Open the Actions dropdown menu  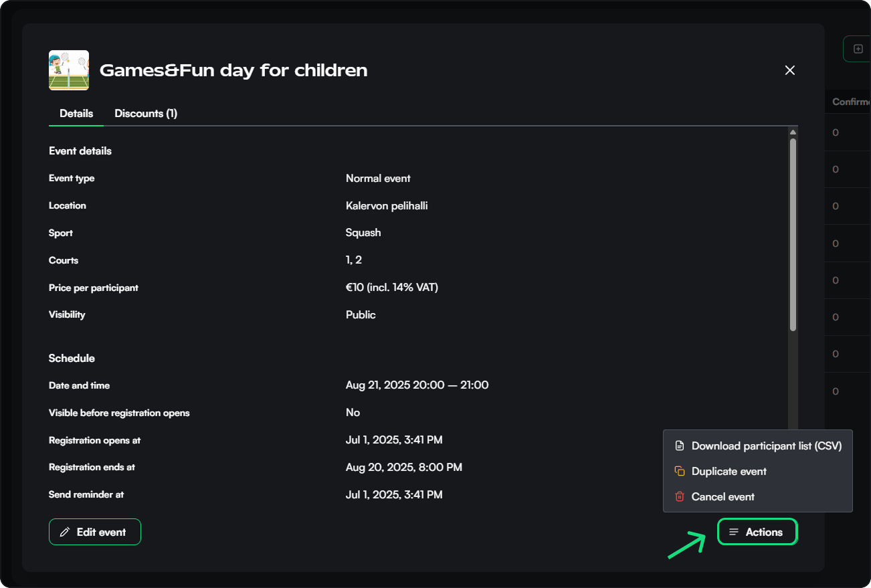click(x=757, y=532)
